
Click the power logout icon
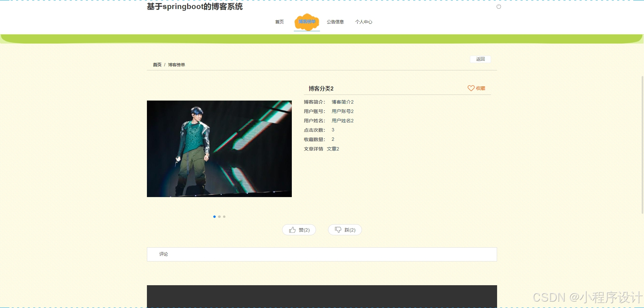(499, 6)
